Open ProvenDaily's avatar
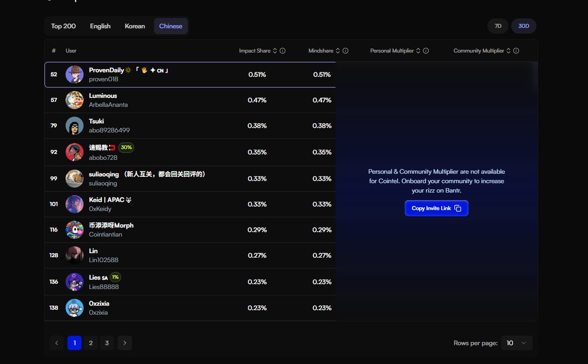Image resolution: width=588 pixels, height=364 pixels. [75, 74]
